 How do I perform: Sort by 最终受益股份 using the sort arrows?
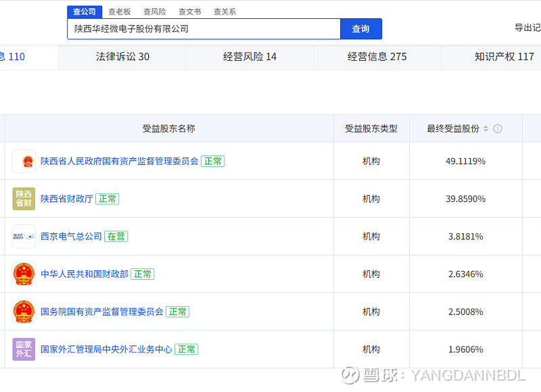pyautogui.click(x=486, y=128)
